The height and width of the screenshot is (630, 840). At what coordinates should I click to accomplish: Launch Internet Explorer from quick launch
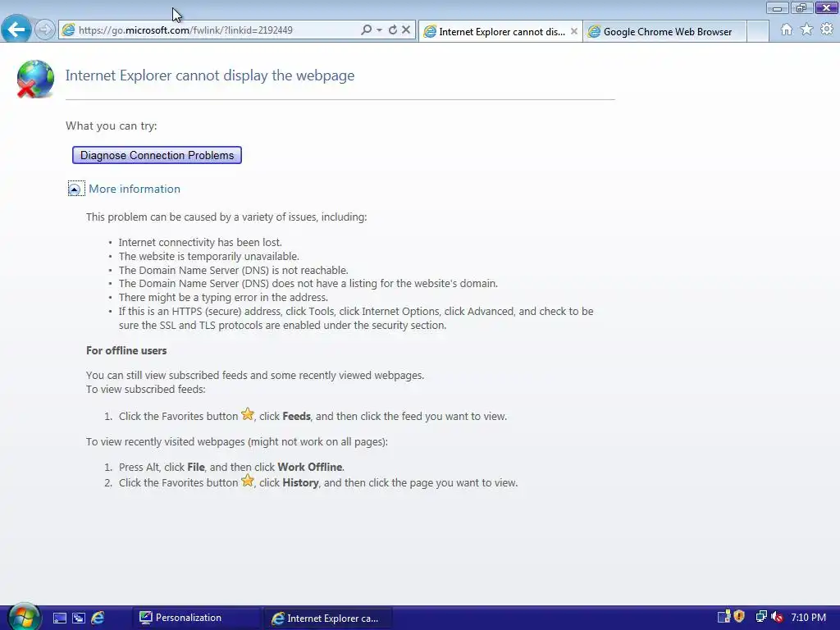point(98,618)
